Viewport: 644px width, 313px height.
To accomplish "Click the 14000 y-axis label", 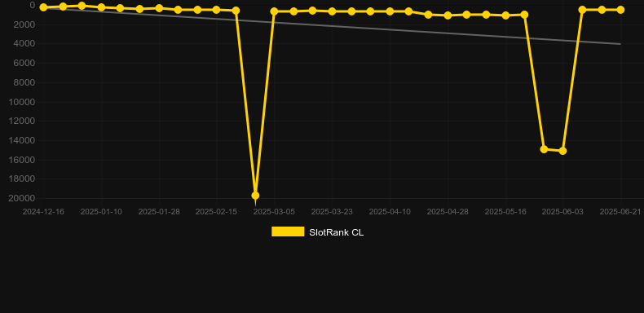I will [22, 140].
